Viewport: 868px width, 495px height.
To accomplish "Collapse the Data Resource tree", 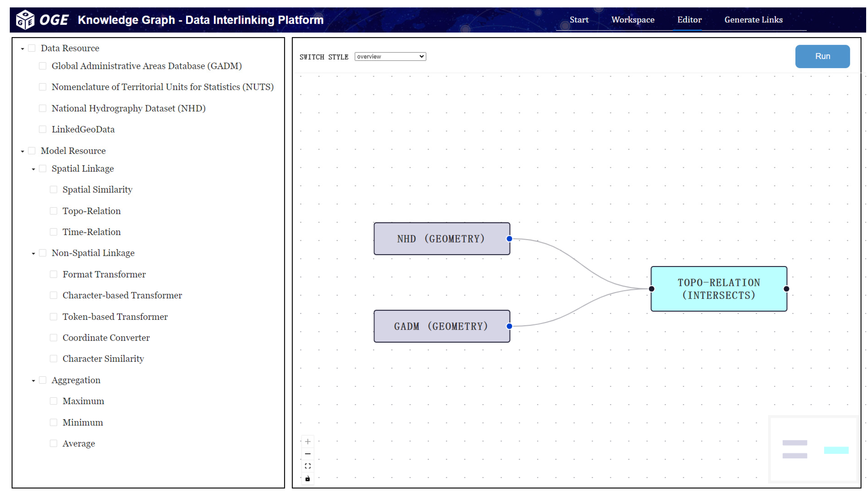I will click(23, 48).
